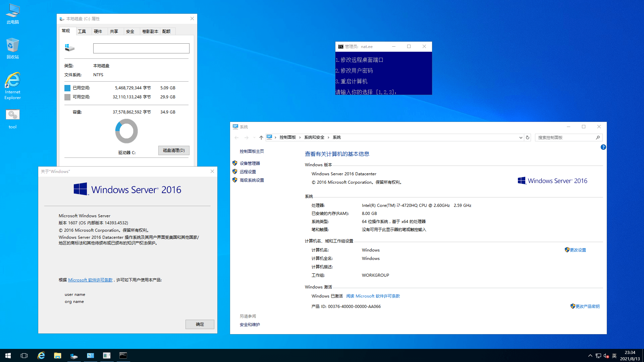Screen dimensions: 644x362
Task: Click the volume icon in the system tray
Action: pos(606,356)
